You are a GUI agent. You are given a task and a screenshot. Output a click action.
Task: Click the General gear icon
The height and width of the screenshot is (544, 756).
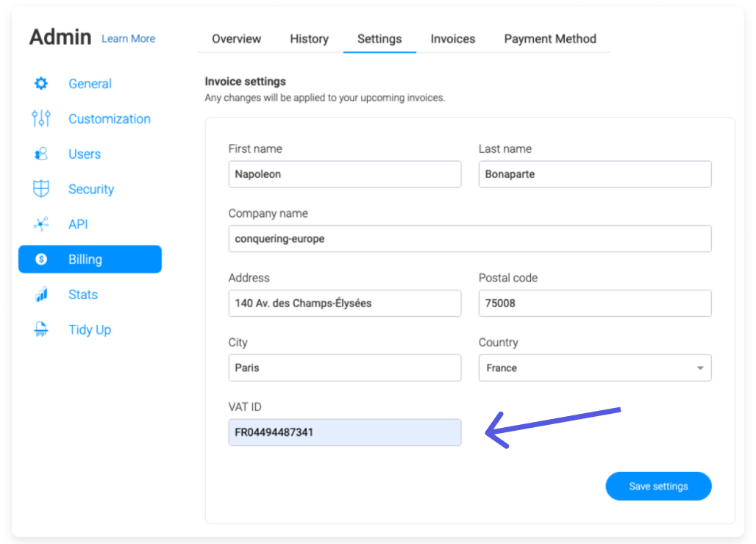[x=41, y=83]
